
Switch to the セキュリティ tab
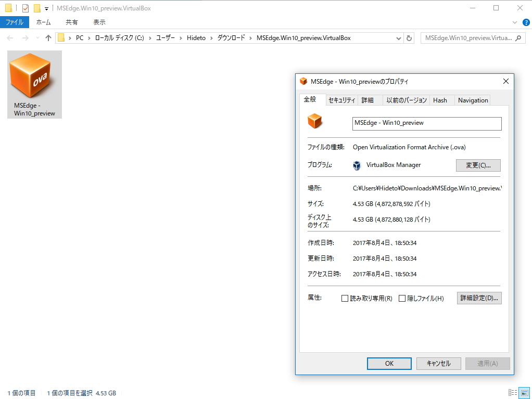click(341, 100)
